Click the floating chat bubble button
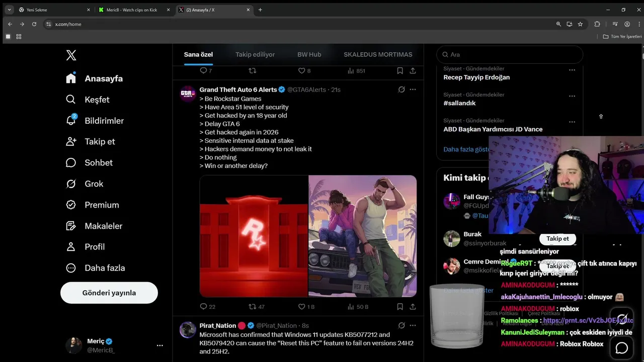This screenshot has width=644, height=362. 622,348
